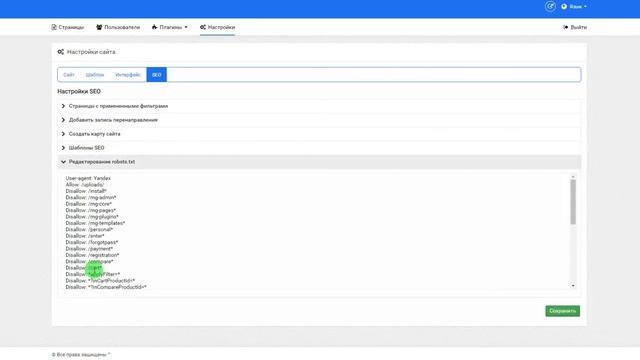Image resolution: width=640 pixels, height=360 pixels.
Task: Click the Настройки SEO heading
Action: (79, 91)
